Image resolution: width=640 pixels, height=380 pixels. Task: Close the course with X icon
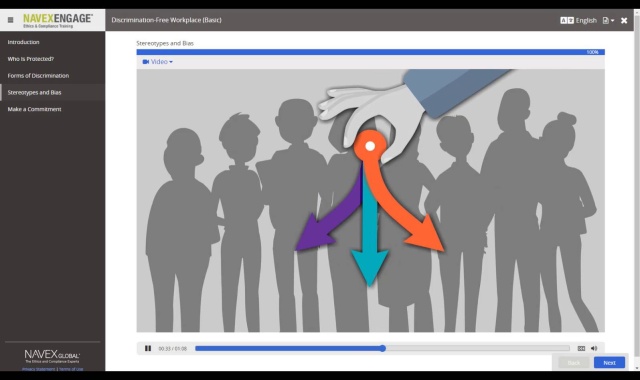624,20
